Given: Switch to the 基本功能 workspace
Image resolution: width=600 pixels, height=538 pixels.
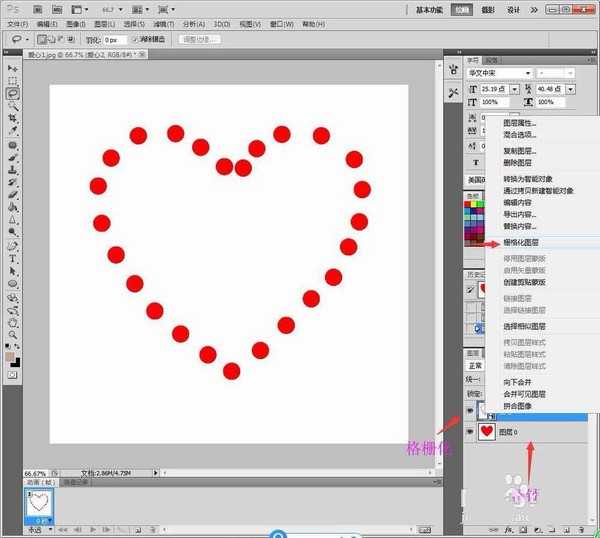Looking at the screenshot, I should point(432,9).
